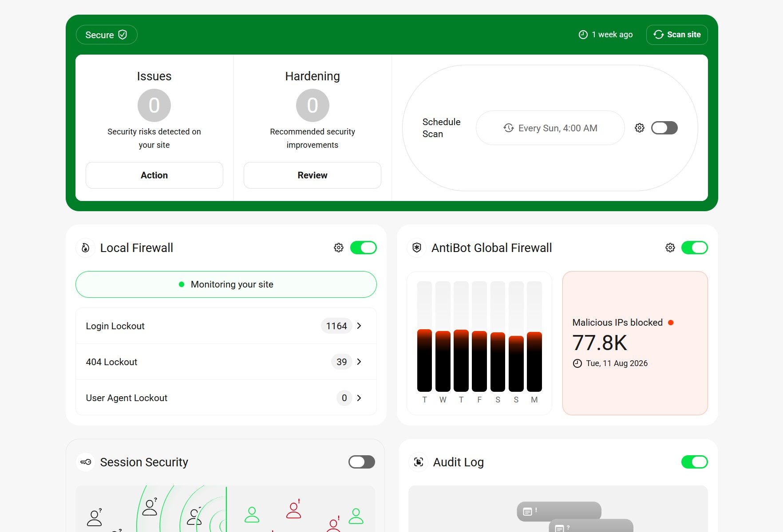The image size is (783, 532).
Task: Enable the Schedule Scan toggle
Action: 664,128
